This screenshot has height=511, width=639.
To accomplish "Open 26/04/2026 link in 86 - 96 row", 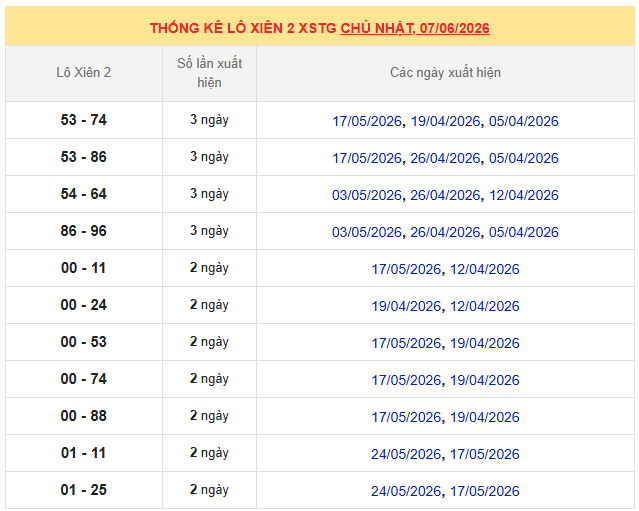I will click(445, 232).
